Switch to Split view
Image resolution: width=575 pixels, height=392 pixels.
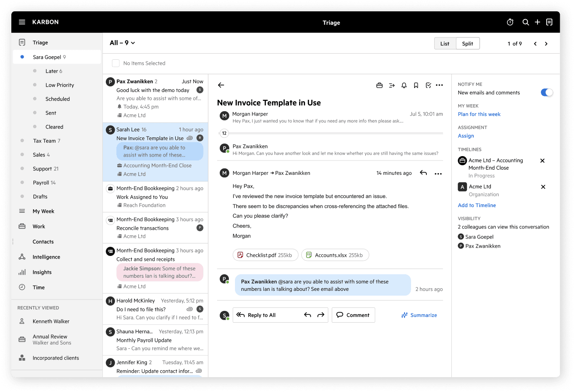(467, 44)
